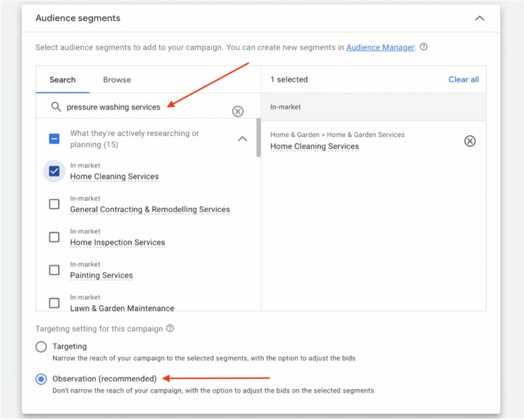
Task: Open the Search tab
Action: (62, 80)
